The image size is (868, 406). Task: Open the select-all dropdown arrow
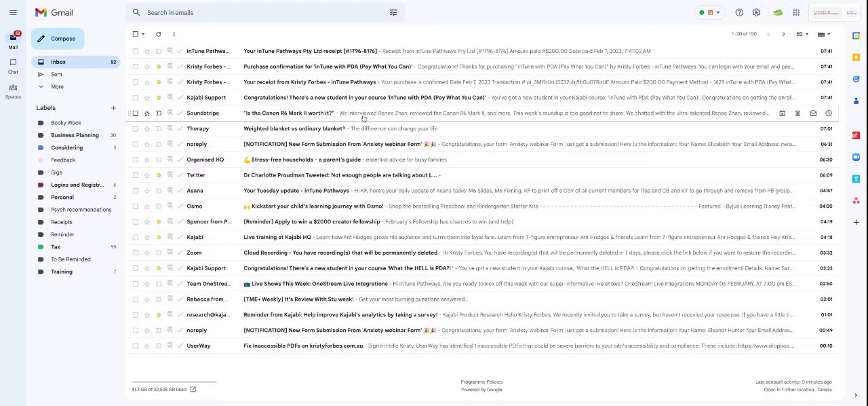click(143, 34)
